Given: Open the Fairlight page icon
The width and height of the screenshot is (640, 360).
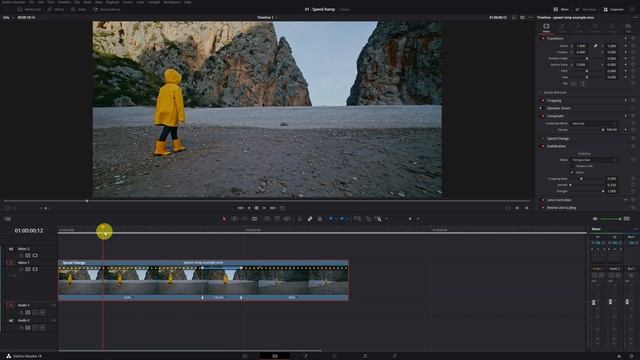Looking at the screenshot, I should point(364,356).
